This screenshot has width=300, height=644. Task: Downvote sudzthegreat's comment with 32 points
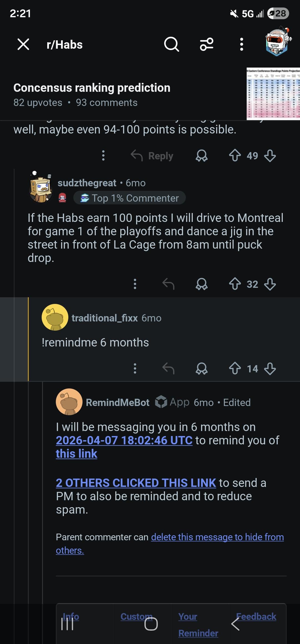[x=270, y=284]
